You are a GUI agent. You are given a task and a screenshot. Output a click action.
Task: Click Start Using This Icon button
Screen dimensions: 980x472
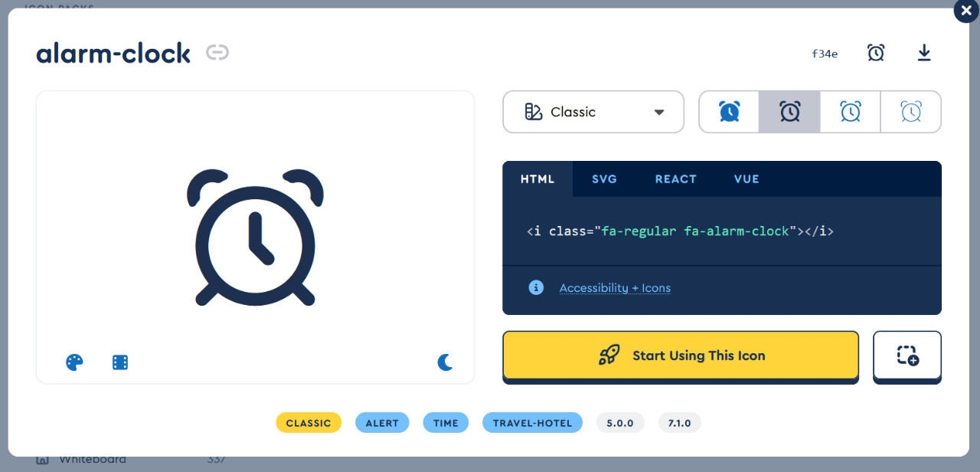point(681,356)
